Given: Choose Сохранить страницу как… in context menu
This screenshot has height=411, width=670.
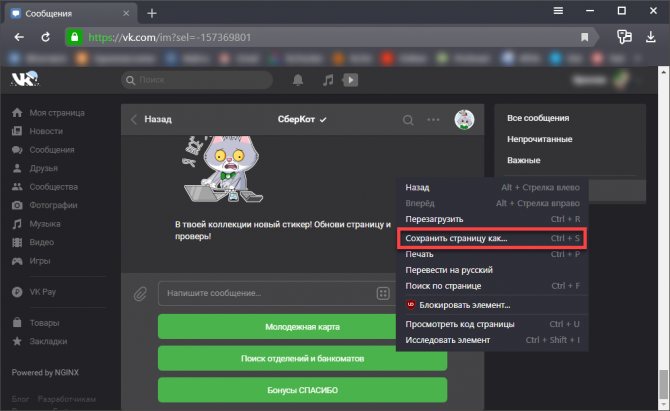Looking at the screenshot, I should click(492, 238).
